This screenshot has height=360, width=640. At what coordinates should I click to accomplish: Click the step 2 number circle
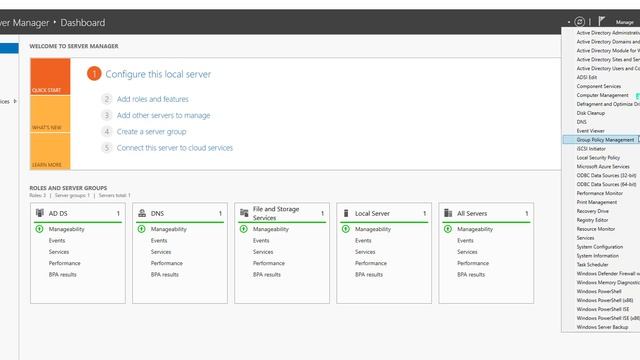(107, 99)
